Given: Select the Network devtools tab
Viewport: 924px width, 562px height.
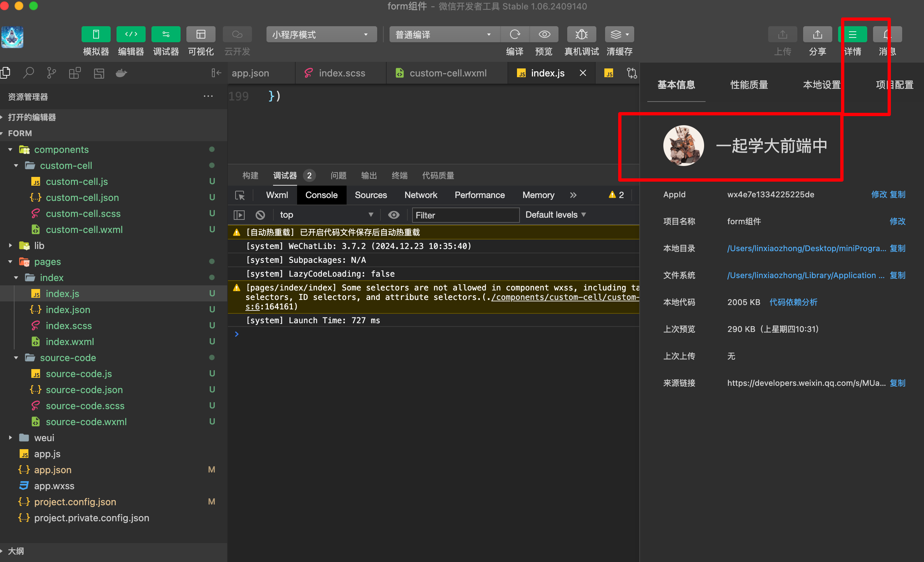Looking at the screenshot, I should (421, 195).
